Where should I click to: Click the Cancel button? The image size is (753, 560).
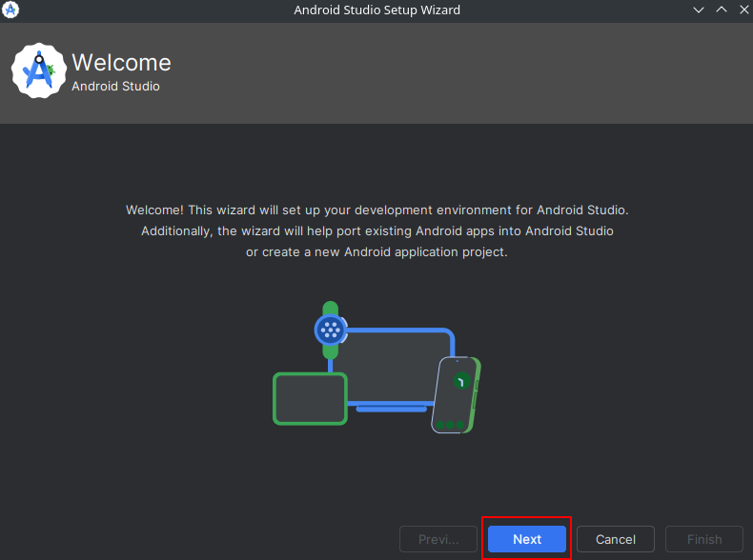point(615,539)
